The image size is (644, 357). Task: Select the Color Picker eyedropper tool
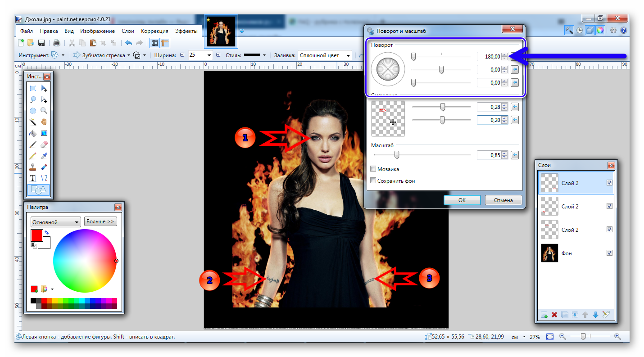[44, 156]
